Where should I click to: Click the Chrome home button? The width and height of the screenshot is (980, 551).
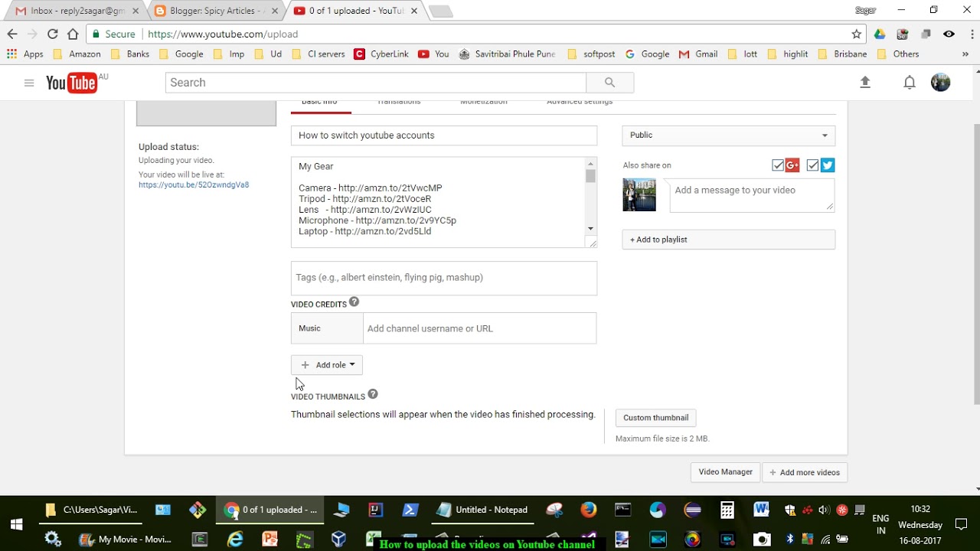[x=73, y=34]
